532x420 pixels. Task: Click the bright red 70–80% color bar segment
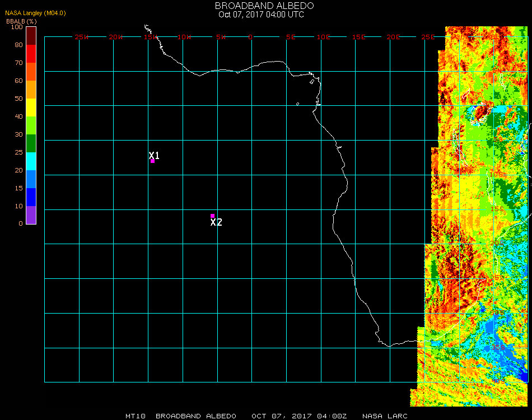click(x=31, y=54)
